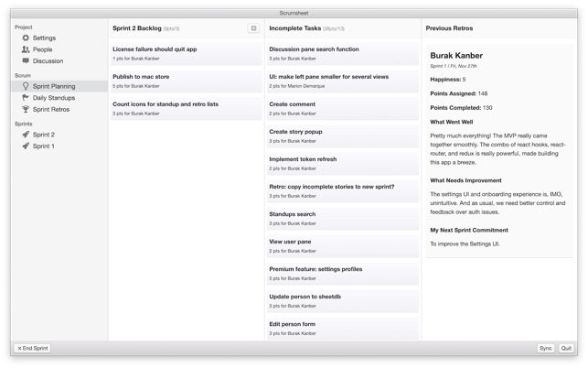588x368 pixels.
Task: Click the Incomplete Tasks column title
Action: pos(295,28)
